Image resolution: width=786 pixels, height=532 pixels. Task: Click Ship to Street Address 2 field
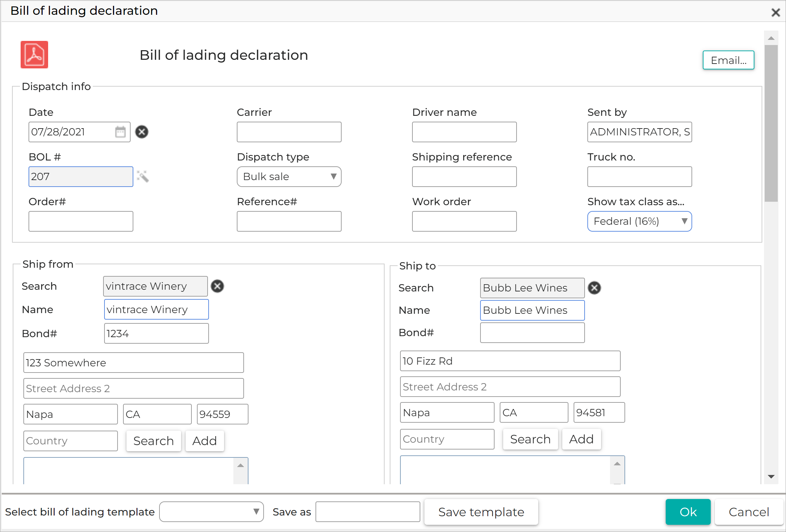click(510, 387)
